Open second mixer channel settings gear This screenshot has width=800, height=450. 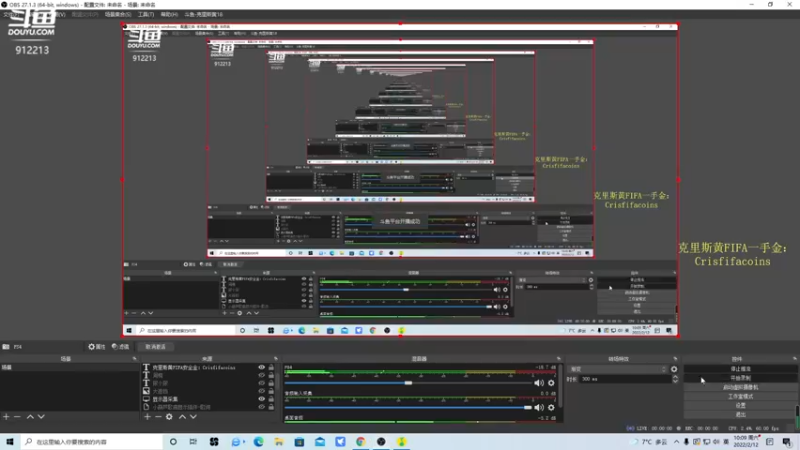pyautogui.click(x=552, y=408)
